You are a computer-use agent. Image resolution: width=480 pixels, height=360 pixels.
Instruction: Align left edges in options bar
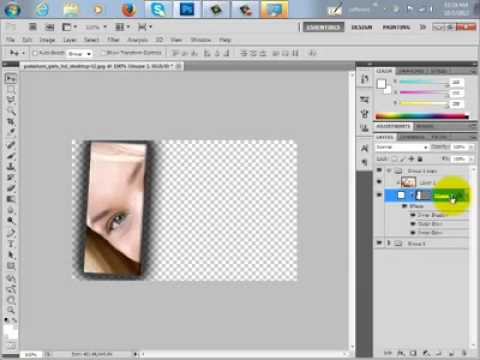click(207, 53)
